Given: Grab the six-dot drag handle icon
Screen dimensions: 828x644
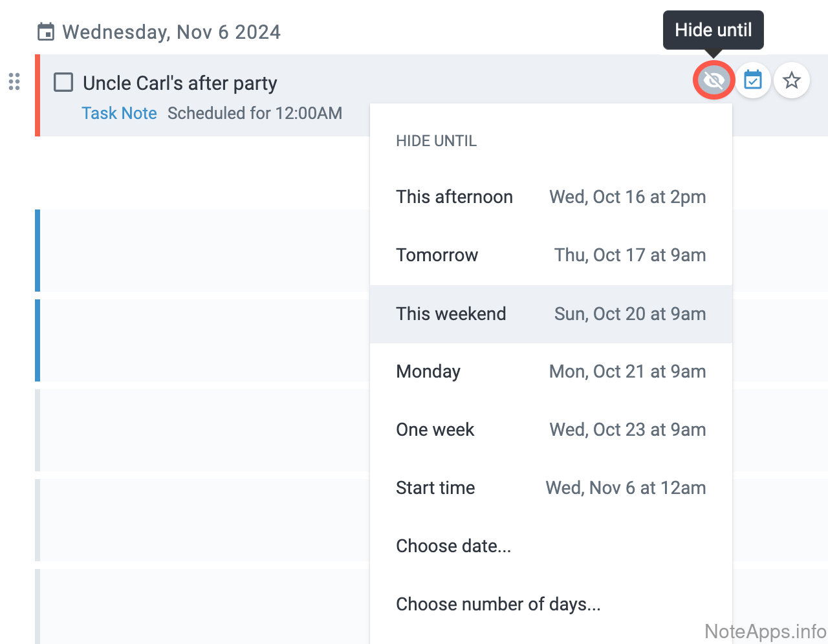Looking at the screenshot, I should 14,81.
